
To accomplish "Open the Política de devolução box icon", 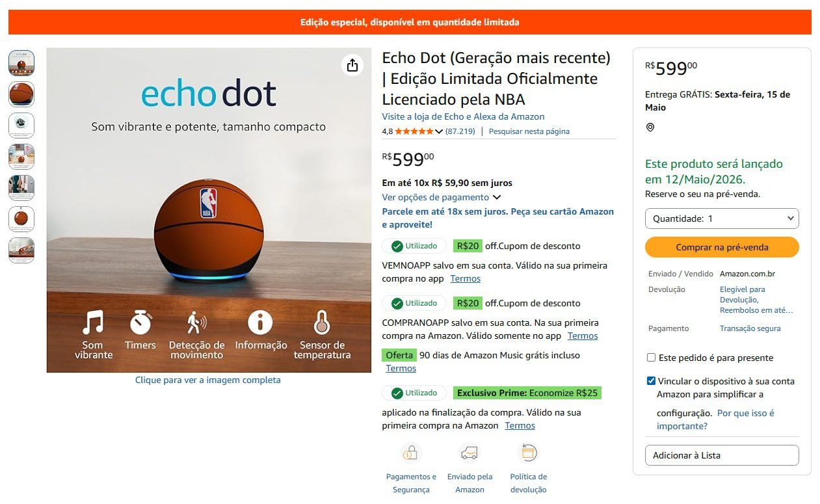I will click(x=529, y=453).
